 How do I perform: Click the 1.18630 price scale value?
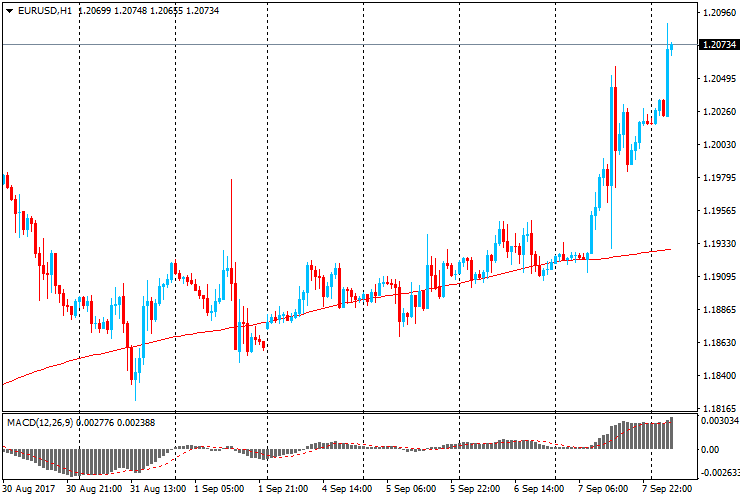tap(719, 343)
